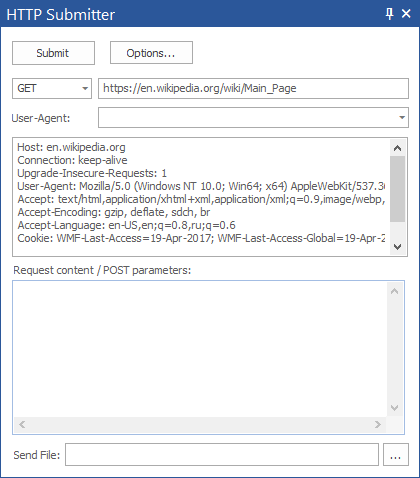Click request content down scroll arrow
Image resolution: width=420 pixels, height=478 pixels.
[394, 408]
